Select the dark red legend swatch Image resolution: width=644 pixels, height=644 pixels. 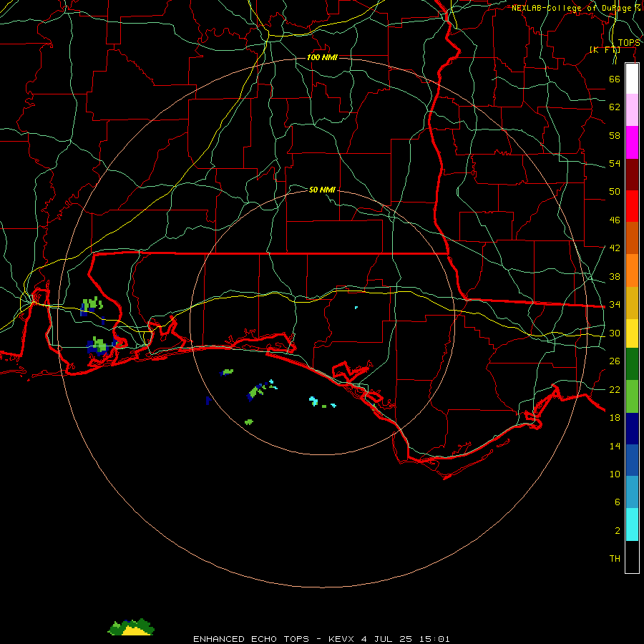pyautogui.click(x=632, y=175)
